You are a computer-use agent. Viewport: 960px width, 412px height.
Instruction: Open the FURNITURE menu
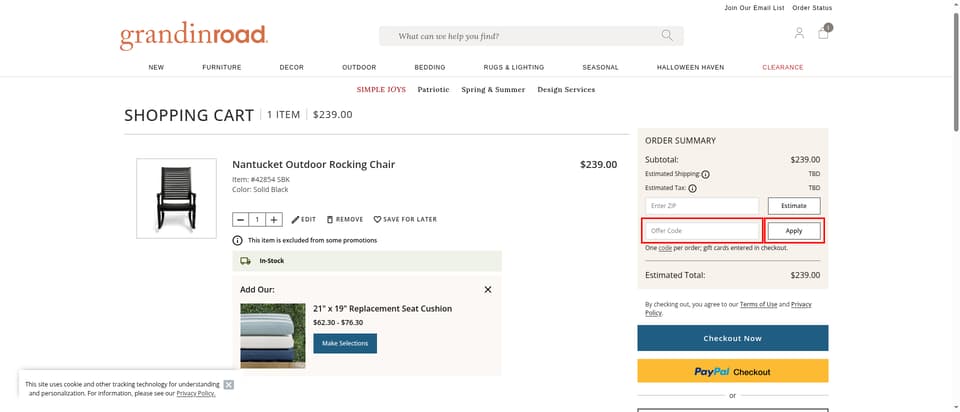click(222, 67)
